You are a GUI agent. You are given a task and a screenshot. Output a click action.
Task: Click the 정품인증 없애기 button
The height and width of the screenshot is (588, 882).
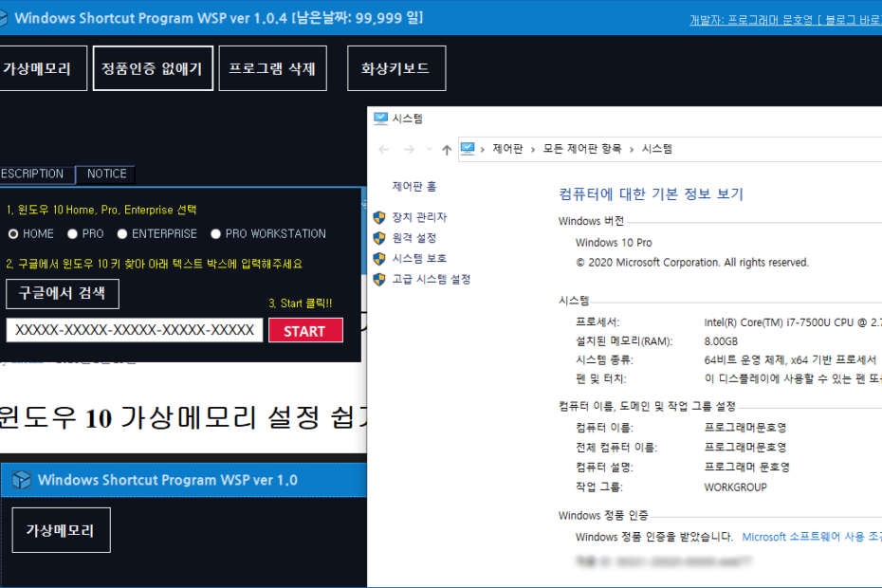click(153, 68)
